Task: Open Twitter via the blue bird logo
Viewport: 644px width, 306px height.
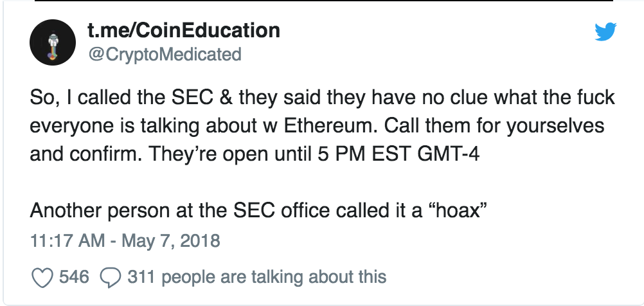Action: click(605, 32)
